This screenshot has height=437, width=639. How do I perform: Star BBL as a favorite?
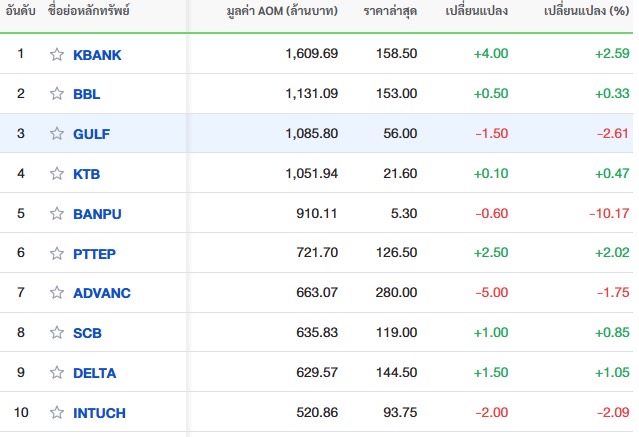(57, 94)
